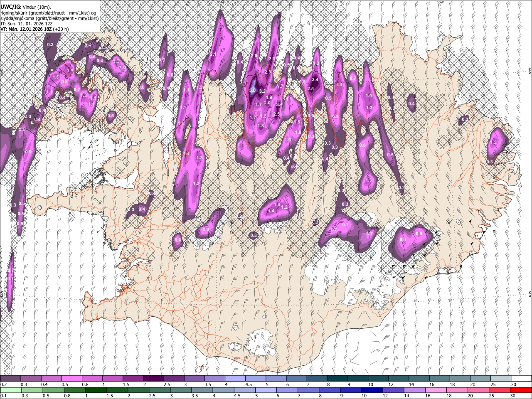
Task: Click the darkest green rain-legend swatch between 1 and 1.5
Action: (96, 390)
